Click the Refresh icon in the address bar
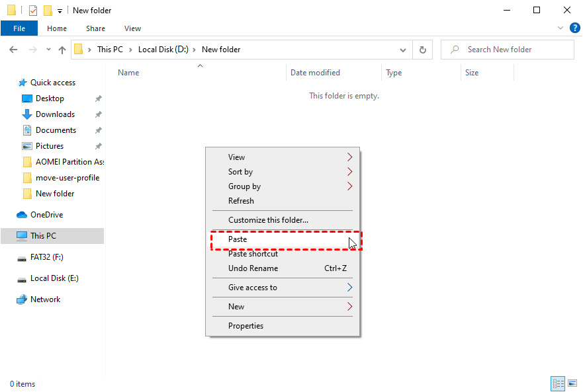The image size is (583, 392). [x=422, y=49]
